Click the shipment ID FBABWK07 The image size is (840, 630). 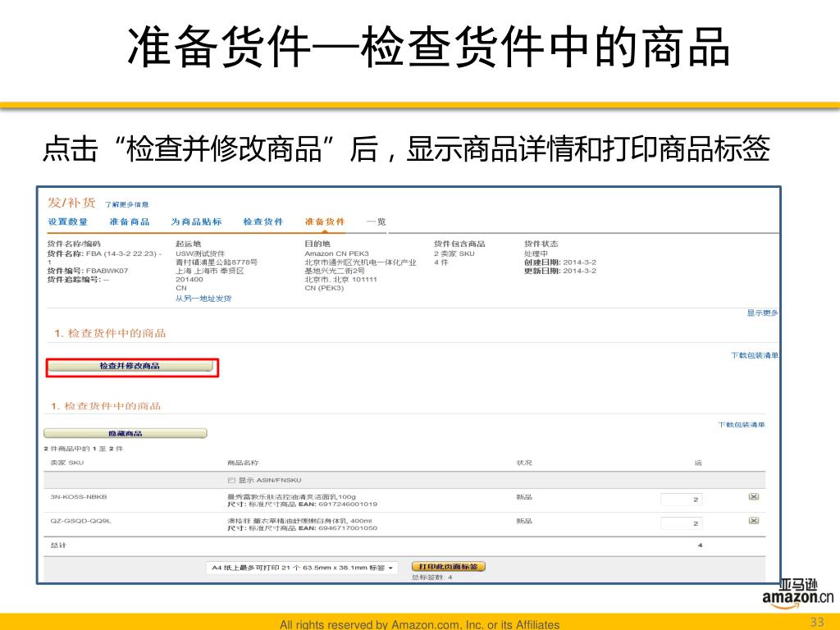[107, 271]
